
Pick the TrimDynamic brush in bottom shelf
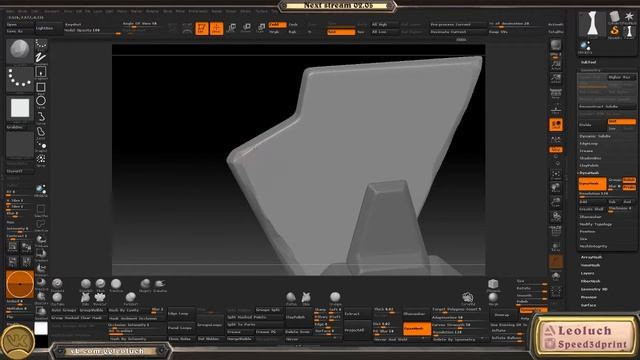[116, 285]
